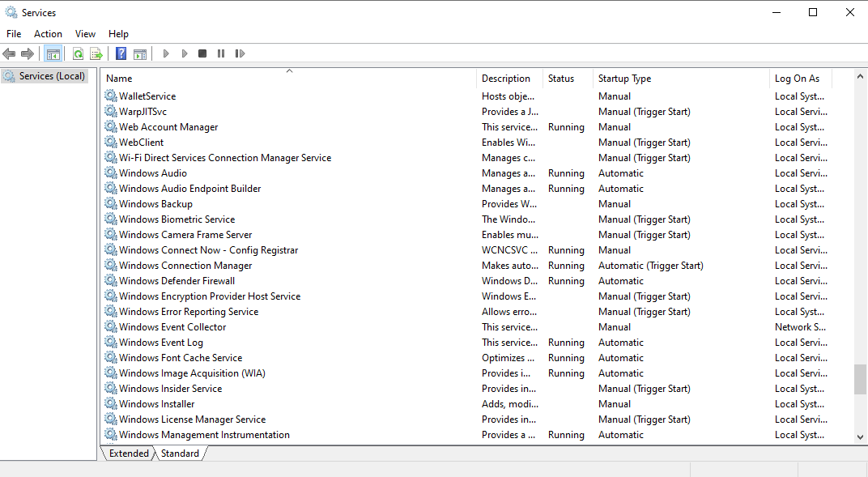Viewport: 868px width, 477px height.
Task: Toggle the Show/Hide Action Pane icon
Action: (x=140, y=53)
